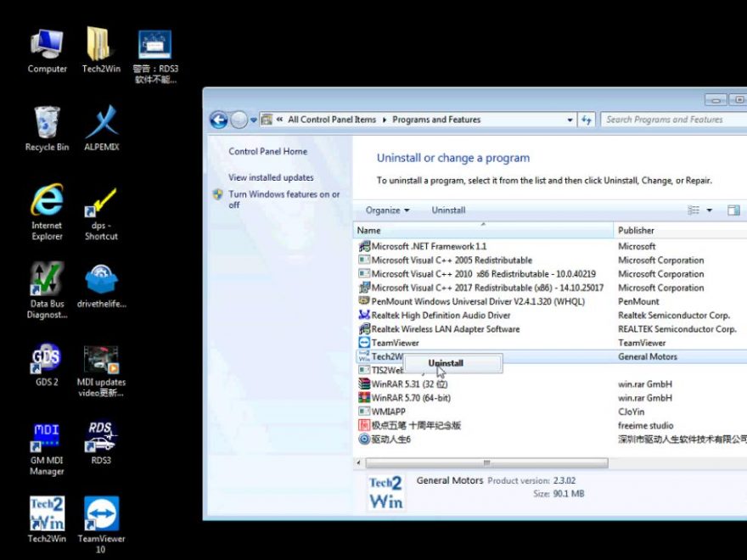This screenshot has height=560, width=747.
Task: Click the change view icon
Action: 694,210
